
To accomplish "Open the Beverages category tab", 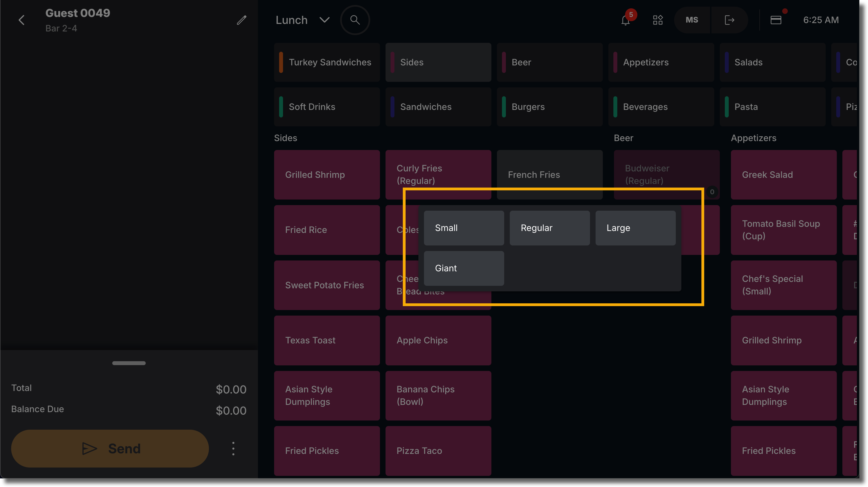I will tap(661, 107).
